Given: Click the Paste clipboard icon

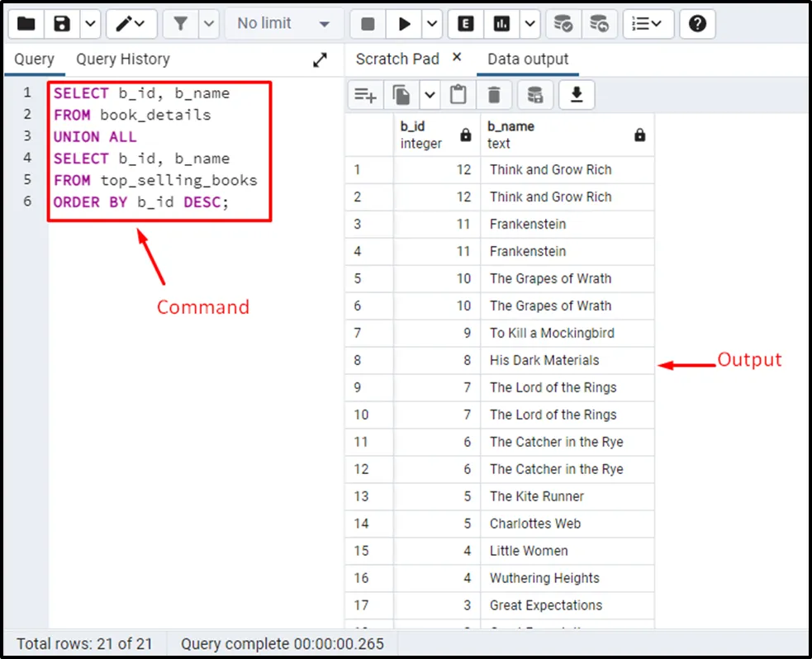Looking at the screenshot, I should (x=458, y=96).
